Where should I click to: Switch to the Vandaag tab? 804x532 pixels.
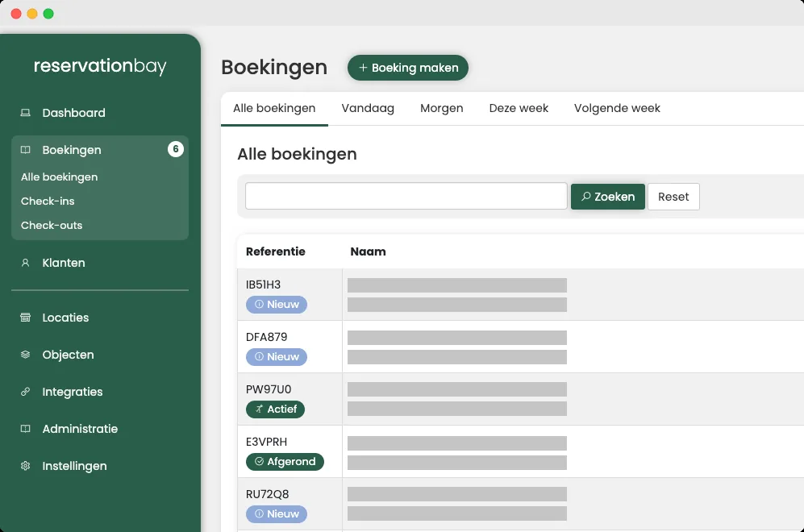click(368, 108)
